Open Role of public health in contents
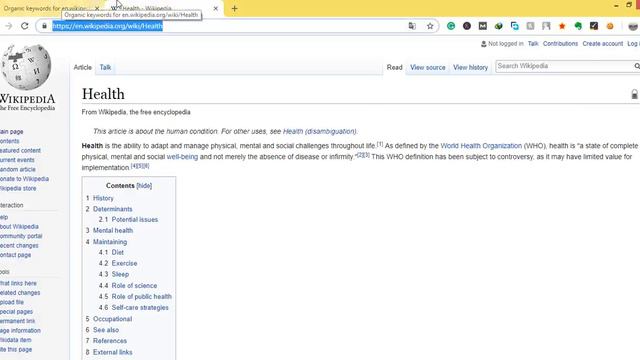 (142, 297)
